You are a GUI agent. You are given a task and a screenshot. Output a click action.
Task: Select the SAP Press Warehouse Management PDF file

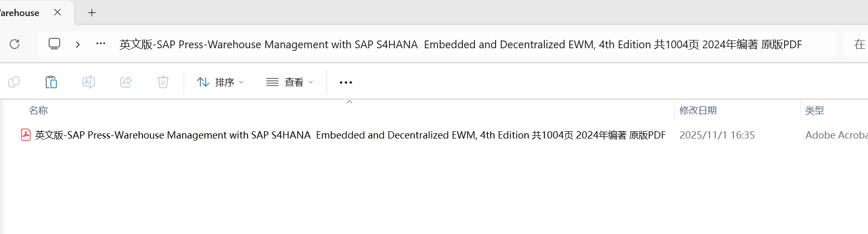pos(350,135)
